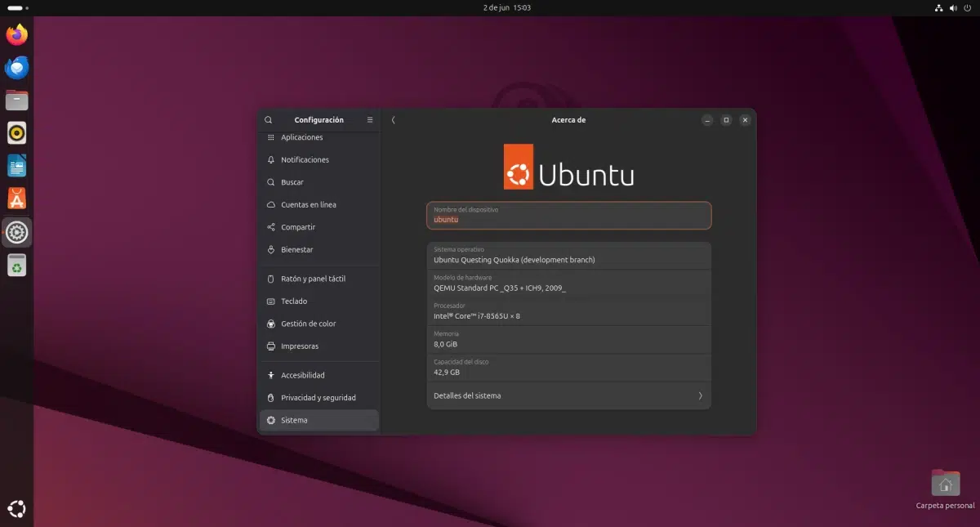Open Accesibilidad settings
Image resolution: width=980 pixels, height=527 pixels.
point(303,375)
